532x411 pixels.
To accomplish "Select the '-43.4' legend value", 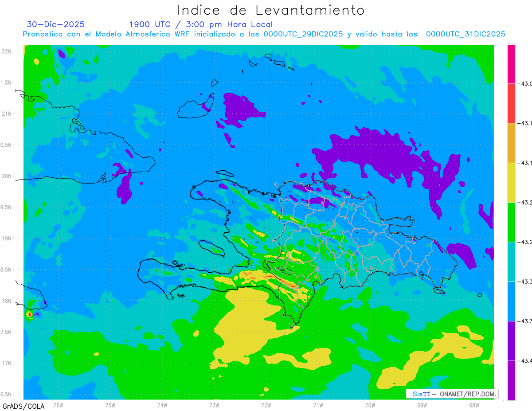I will point(524,360).
